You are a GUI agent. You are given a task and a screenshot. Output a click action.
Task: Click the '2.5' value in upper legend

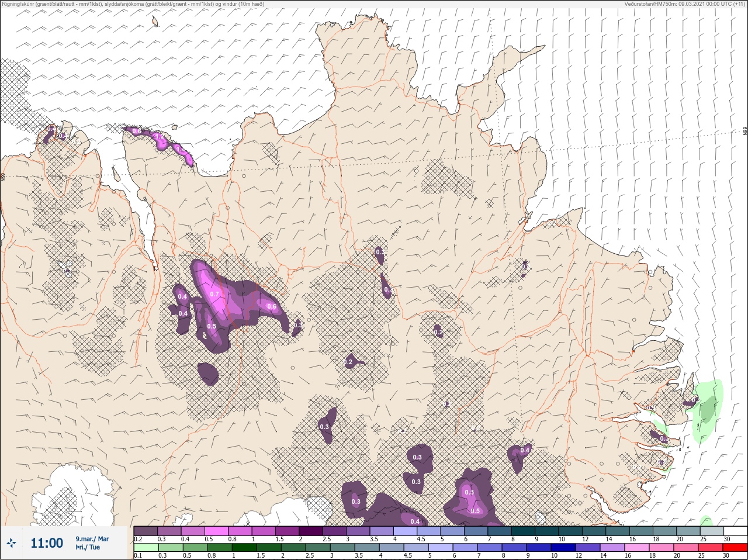point(327,539)
